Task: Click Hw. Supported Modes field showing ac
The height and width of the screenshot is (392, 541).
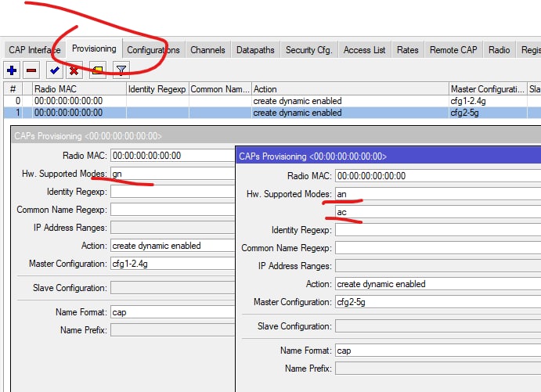Action: [438, 212]
